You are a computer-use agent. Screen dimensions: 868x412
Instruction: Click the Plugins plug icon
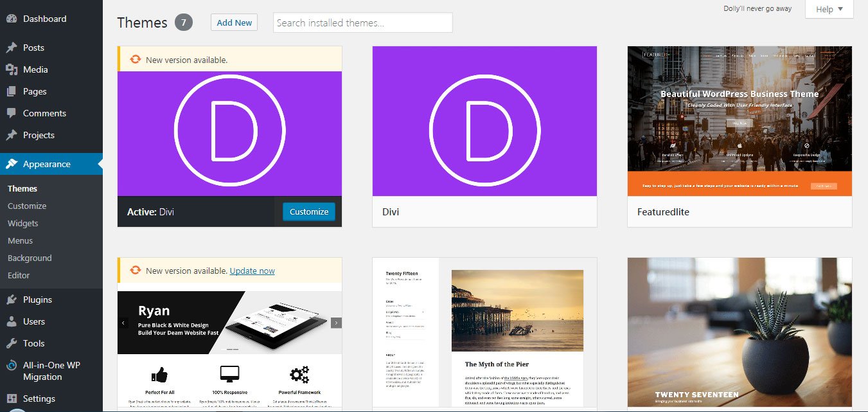click(12, 300)
